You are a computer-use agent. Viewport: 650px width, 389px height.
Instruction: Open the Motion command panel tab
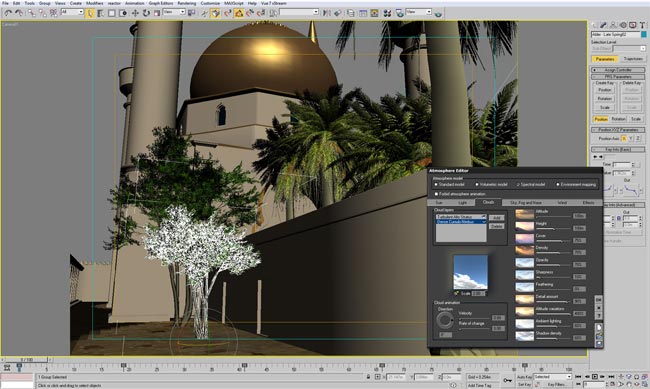click(623, 25)
